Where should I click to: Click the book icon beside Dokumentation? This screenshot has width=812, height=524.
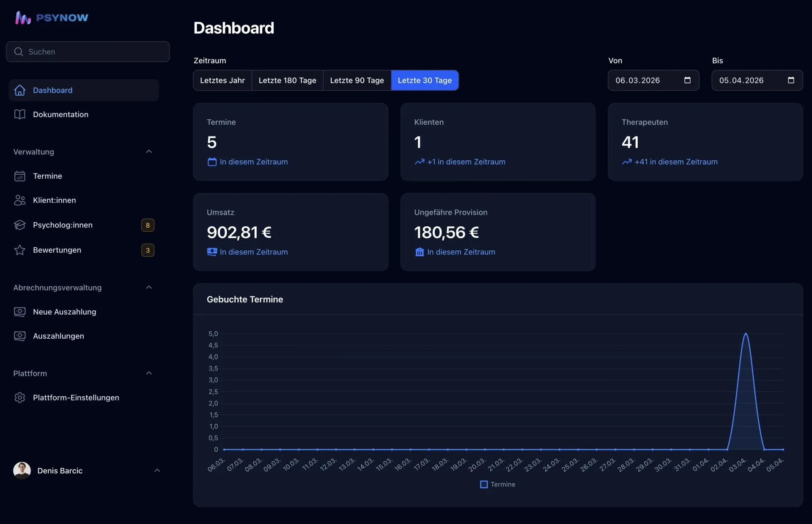pyautogui.click(x=19, y=114)
